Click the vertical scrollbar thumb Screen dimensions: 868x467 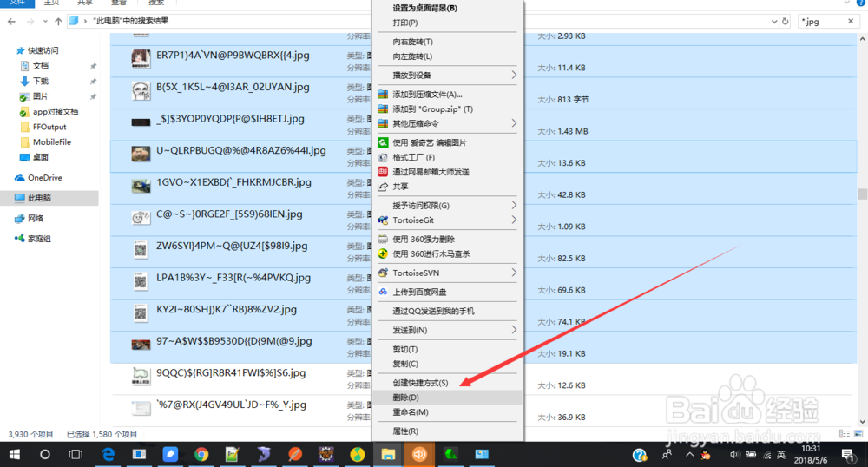pos(862,194)
